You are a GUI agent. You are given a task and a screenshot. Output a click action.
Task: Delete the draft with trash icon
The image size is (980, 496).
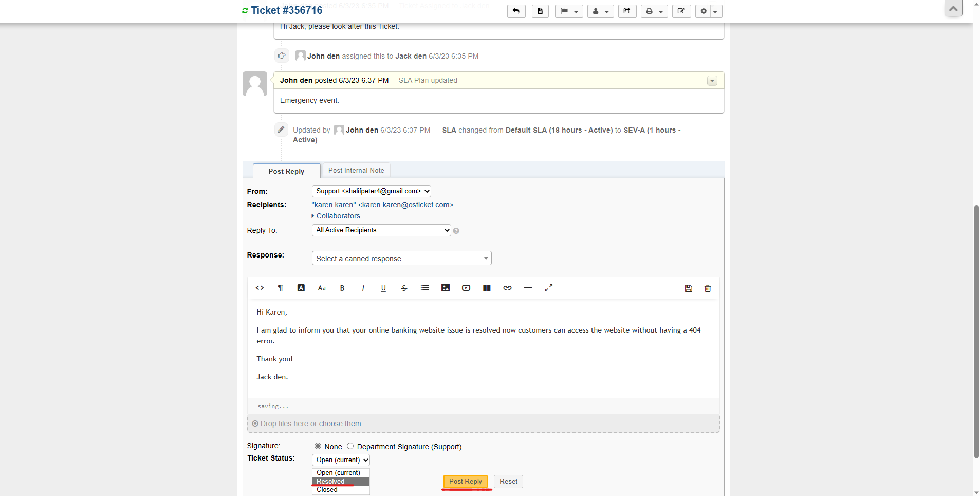pos(708,288)
